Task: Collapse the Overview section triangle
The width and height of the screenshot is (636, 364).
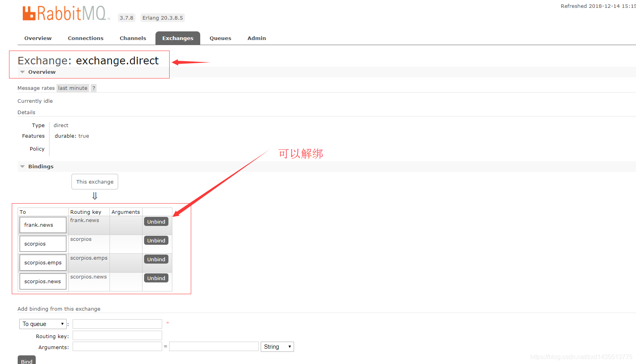Action: tap(22, 72)
